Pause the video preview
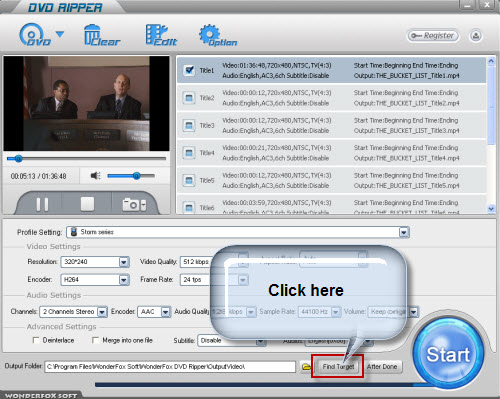This screenshot has width=500, height=399. [42, 204]
